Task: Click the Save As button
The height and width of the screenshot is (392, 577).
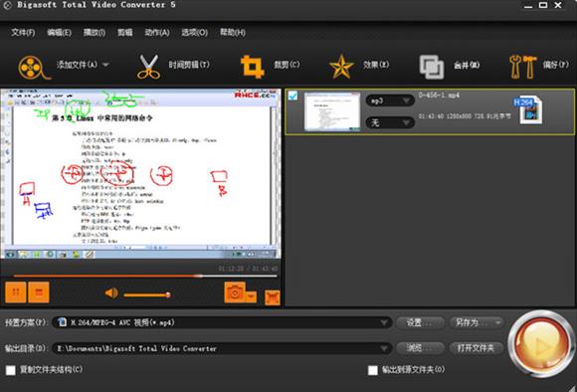Action: click(x=477, y=322)
